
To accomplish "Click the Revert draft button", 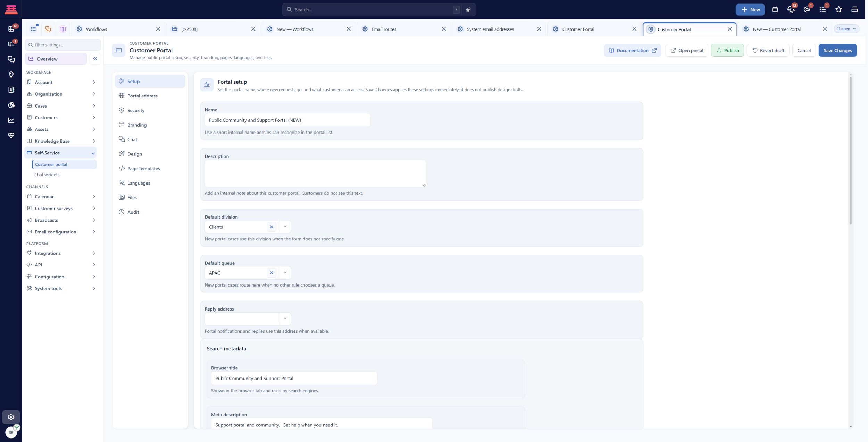I will tap(768, 50).
